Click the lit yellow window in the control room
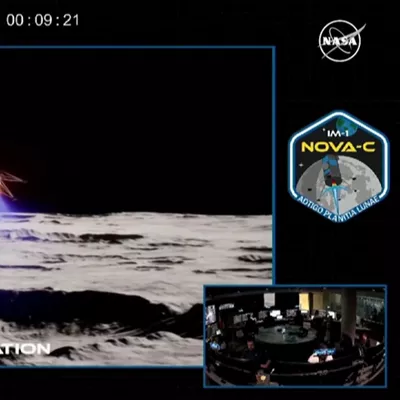The height and width of the screenshot is (400, 400). click(x=304, y=302)
